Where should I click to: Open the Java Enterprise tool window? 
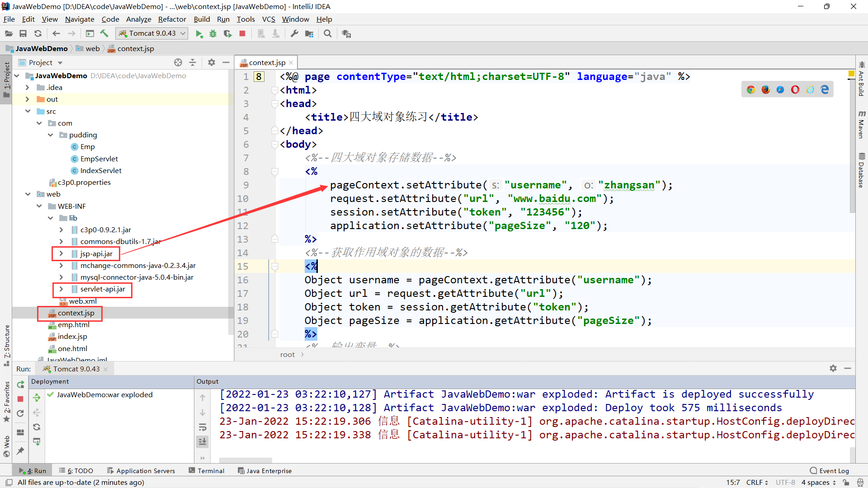pyautogui.click(x=265, y=470)
